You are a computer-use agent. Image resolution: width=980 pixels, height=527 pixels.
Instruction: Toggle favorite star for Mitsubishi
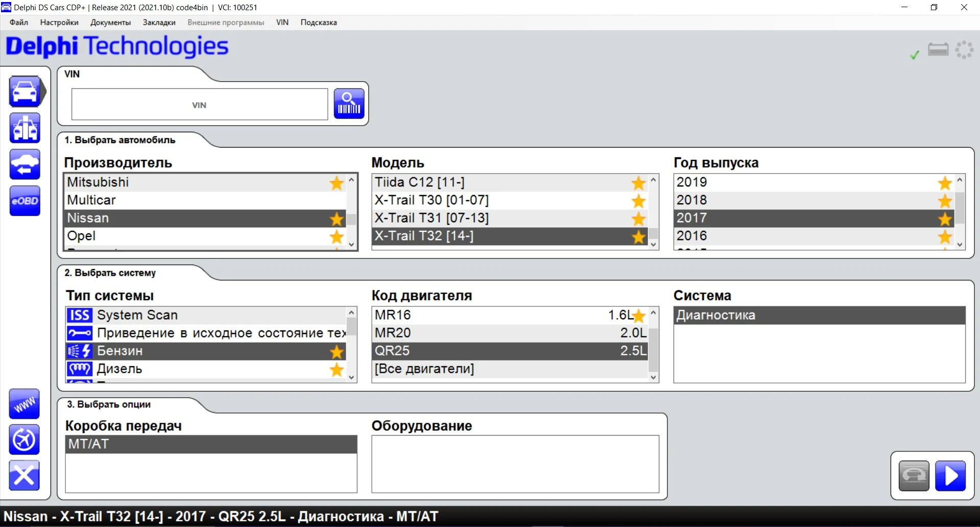[x=337, y=183]
